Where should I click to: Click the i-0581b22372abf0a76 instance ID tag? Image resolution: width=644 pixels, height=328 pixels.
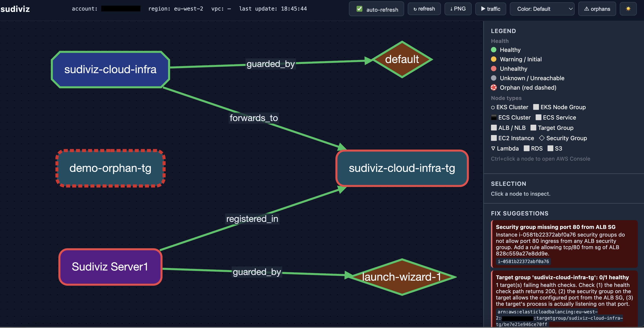(523, 262)
